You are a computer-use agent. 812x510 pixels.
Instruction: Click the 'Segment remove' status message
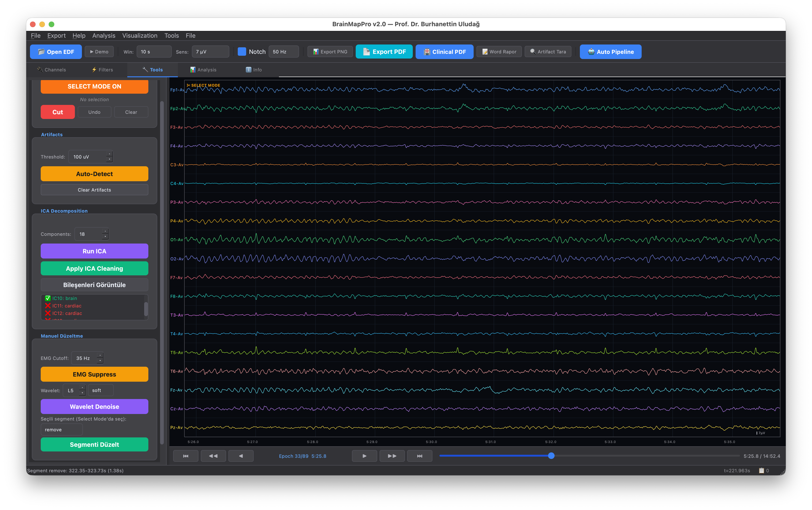coord(75,470)
